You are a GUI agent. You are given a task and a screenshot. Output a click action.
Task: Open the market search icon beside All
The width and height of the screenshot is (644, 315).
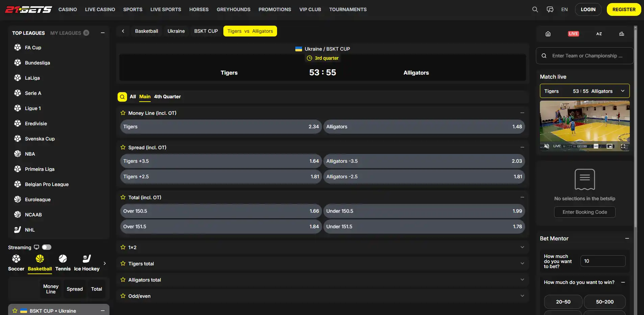[122, 97]
